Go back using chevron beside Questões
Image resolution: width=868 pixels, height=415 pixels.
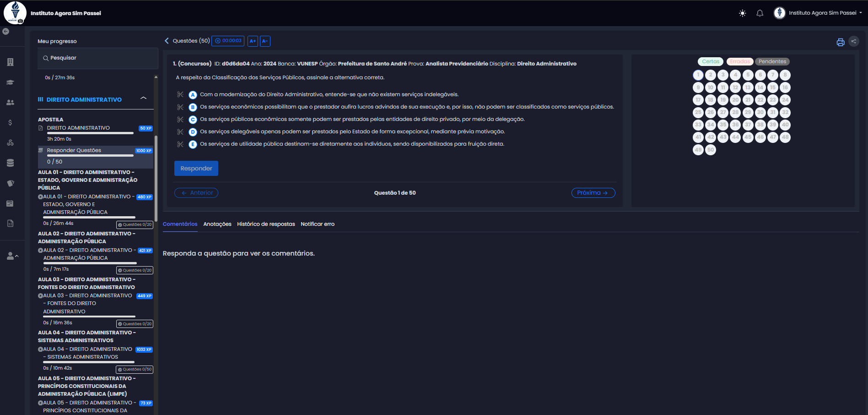pos(167,41)
